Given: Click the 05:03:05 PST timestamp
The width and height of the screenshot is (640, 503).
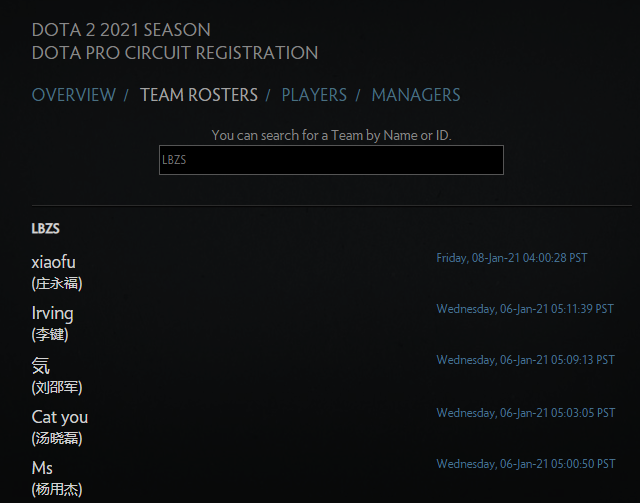Looking at the screenshot, I should click(525, 413).
